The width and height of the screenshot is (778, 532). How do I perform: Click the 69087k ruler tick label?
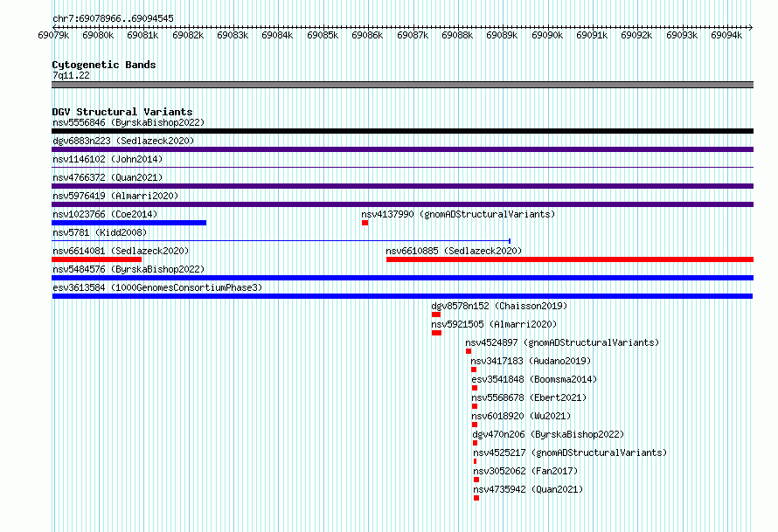[413, 35]
